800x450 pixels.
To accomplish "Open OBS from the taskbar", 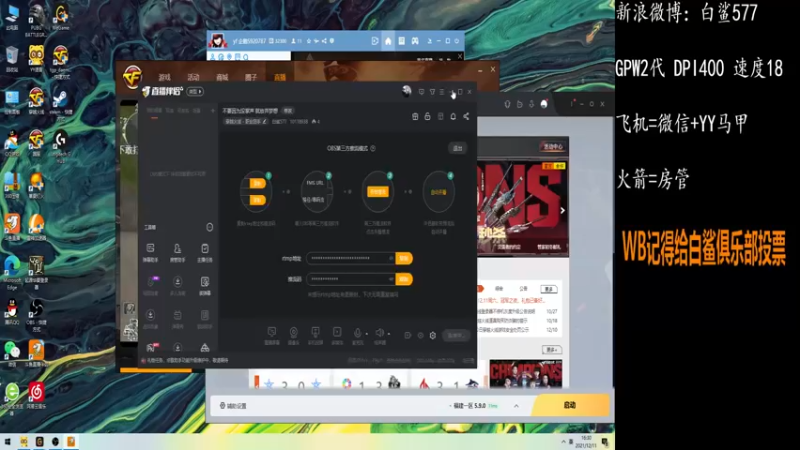I will [x=55, y=441].
